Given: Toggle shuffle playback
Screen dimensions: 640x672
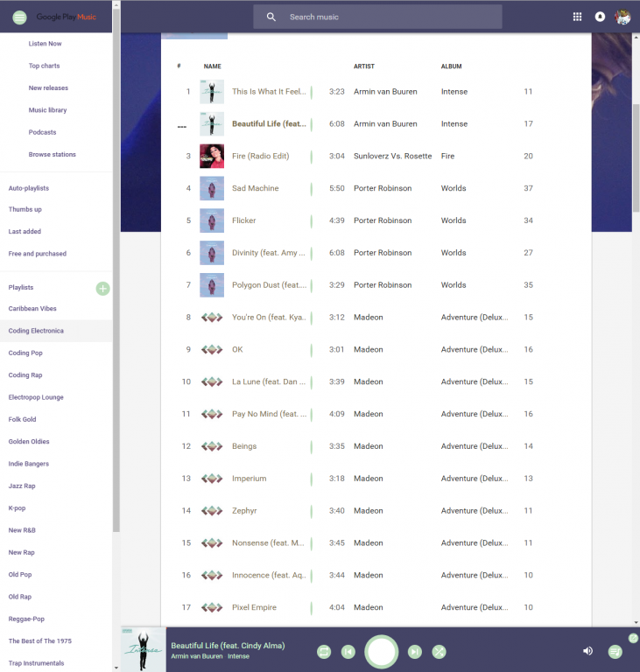Looking at the screenshot, I should coord(439,652).
